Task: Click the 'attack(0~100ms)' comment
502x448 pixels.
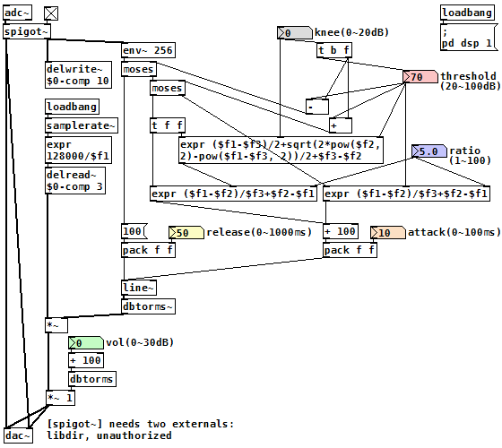Action: tap(454, 232)
